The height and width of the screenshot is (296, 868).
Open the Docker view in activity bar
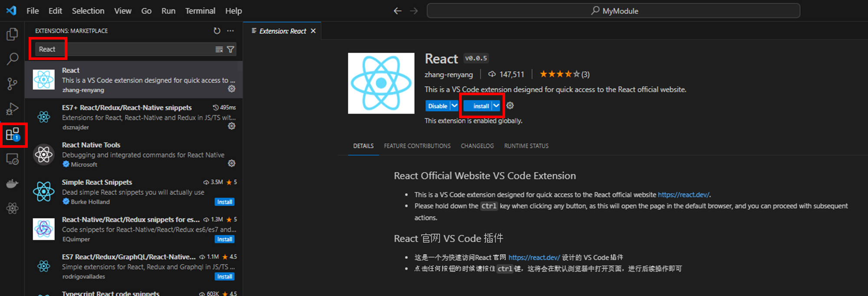click(12, 184)
